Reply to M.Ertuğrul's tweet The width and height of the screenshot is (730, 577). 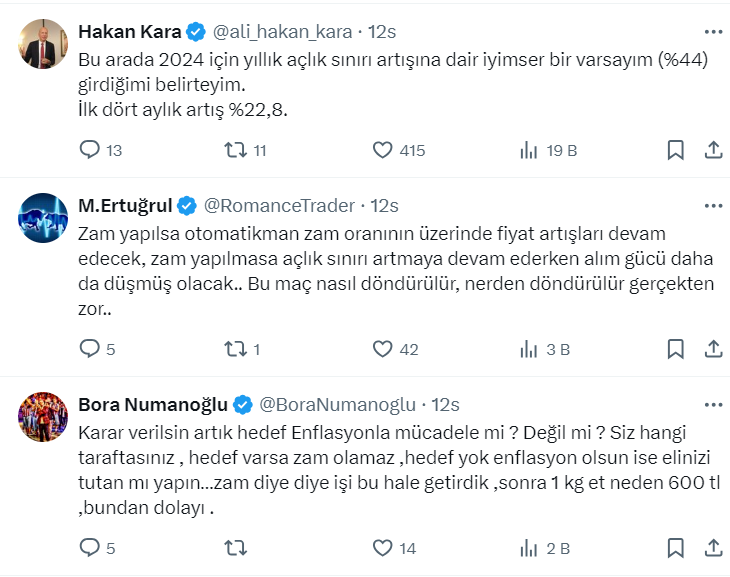90,350
